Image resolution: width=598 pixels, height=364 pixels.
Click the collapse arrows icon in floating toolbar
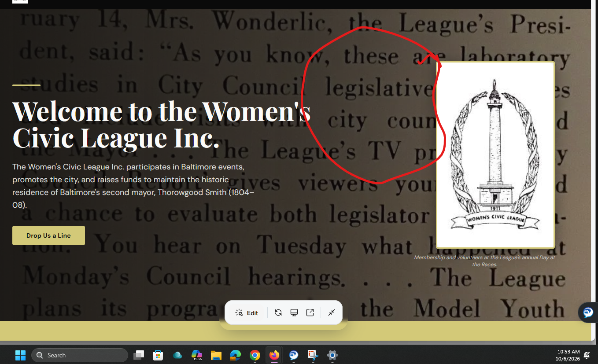[332, 313]
